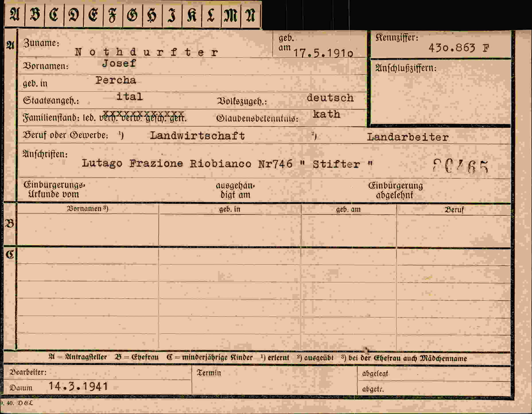Click the Kennziffer number 430.863 F
The width and height of the screenshot is (532, 414).
point(459,48)
